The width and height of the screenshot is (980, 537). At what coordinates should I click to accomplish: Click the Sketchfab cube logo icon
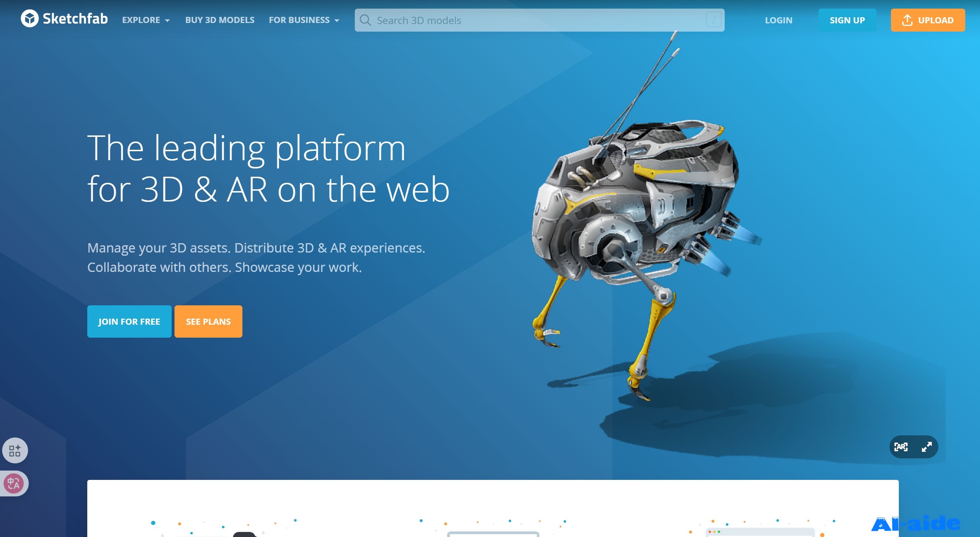tap(29, 19)
